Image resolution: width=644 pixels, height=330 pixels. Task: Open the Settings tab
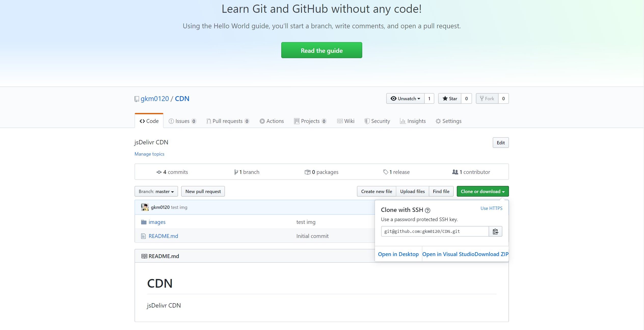pos(449,121)
